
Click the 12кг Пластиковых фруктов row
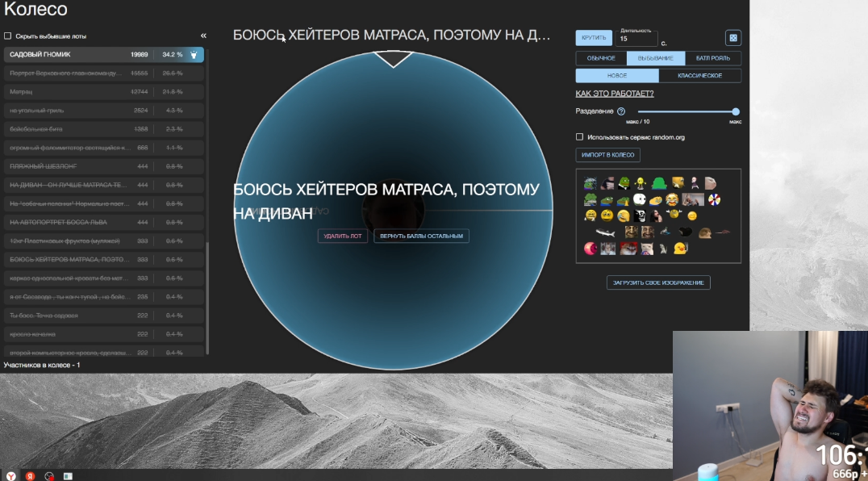coord(104,240)
